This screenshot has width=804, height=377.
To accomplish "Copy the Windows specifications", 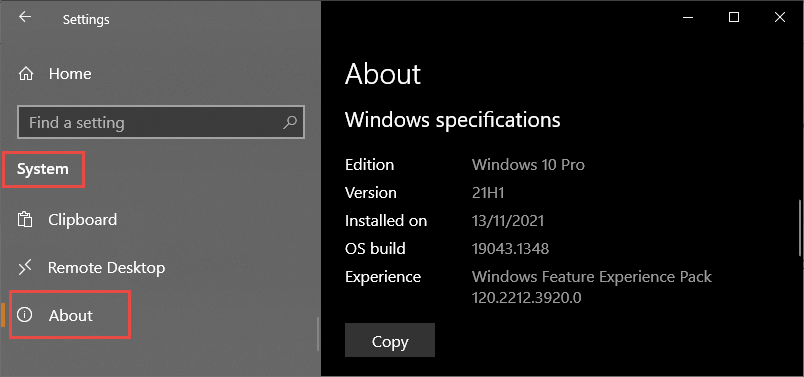I will (390, 340).
